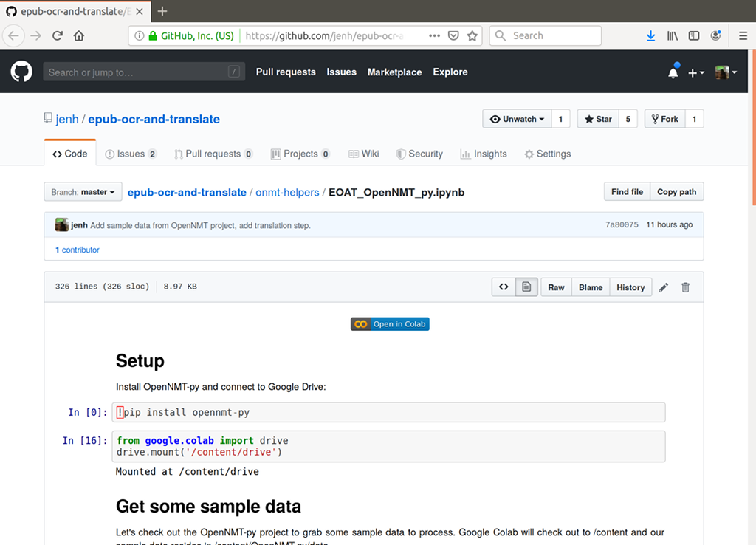Focus the Firefox Search box
Viewport: 756px width, 545px height.
pyautogui.click(x=546, y=35)
